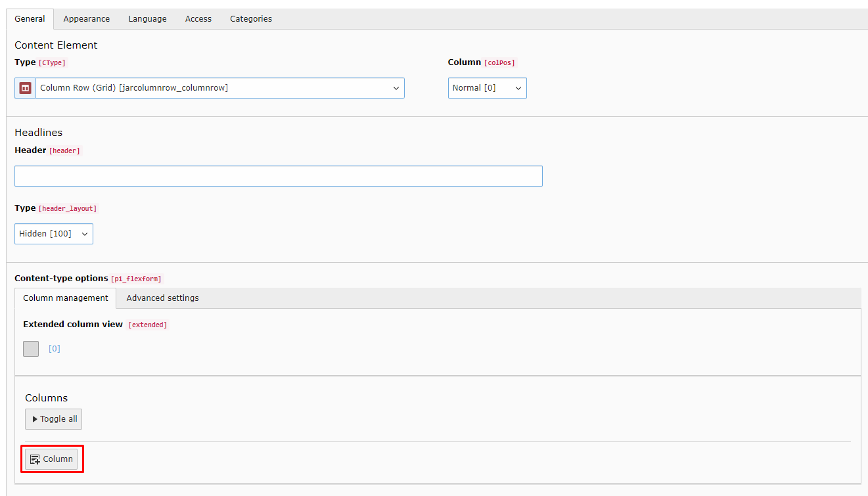Viewport: 868px width, 496px height.
Task: Click the [0] label beside the checkbox
Action: (x=55, y=349)
